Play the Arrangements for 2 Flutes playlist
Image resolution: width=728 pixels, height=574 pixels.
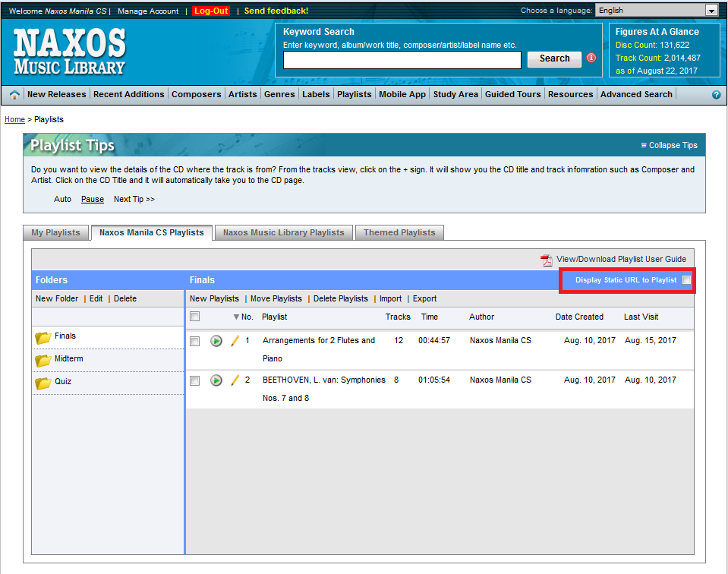pos(216,341)
